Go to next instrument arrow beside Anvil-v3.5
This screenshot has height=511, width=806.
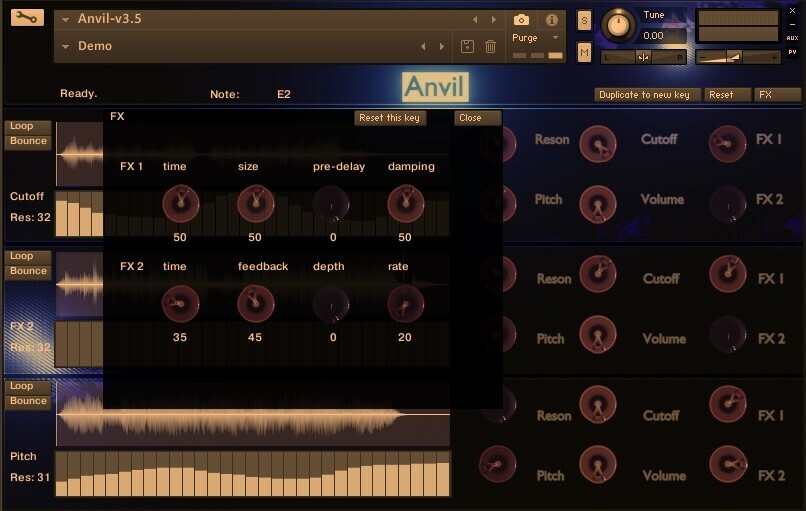pyautogui.click(x=493, y=20)
